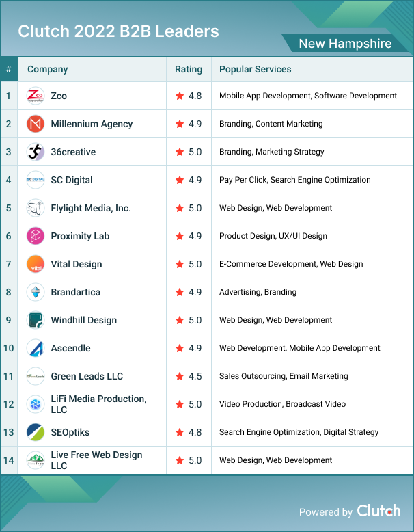Click the Company column header
Viewport: 414px width, 532px height.
click(x=47, y=69)
